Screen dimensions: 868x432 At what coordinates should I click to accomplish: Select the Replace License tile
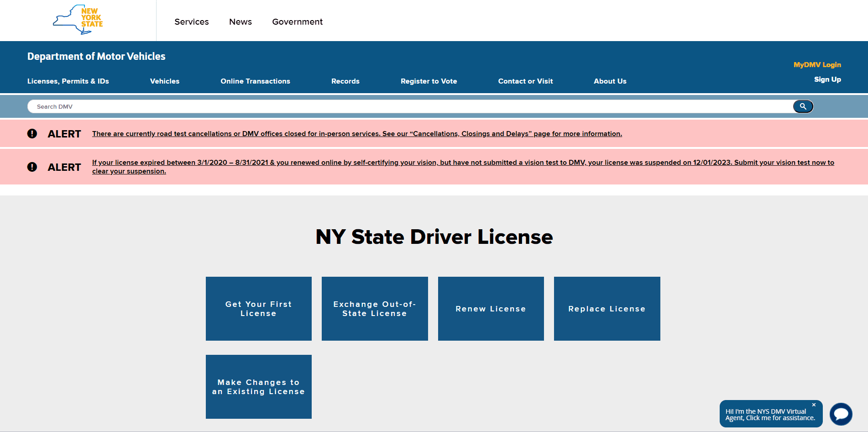coord(607,309)
